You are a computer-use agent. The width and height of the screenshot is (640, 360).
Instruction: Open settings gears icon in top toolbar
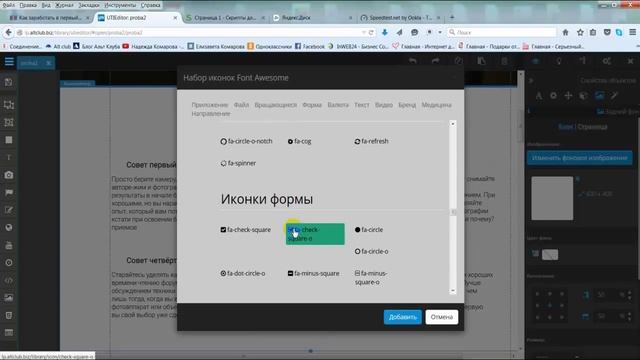click(x=607, y=61)
